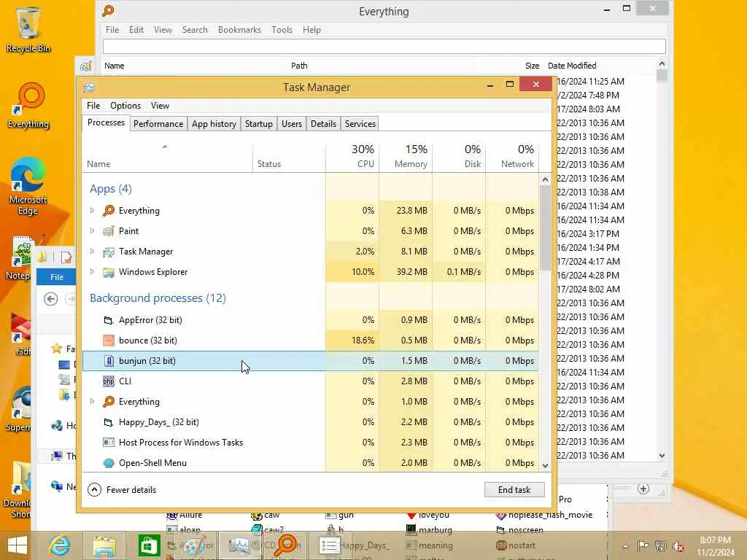Click the Action Center flag tray icon
Screen dimensions: 747x560
pyautogui.click(x=643, y=545)
